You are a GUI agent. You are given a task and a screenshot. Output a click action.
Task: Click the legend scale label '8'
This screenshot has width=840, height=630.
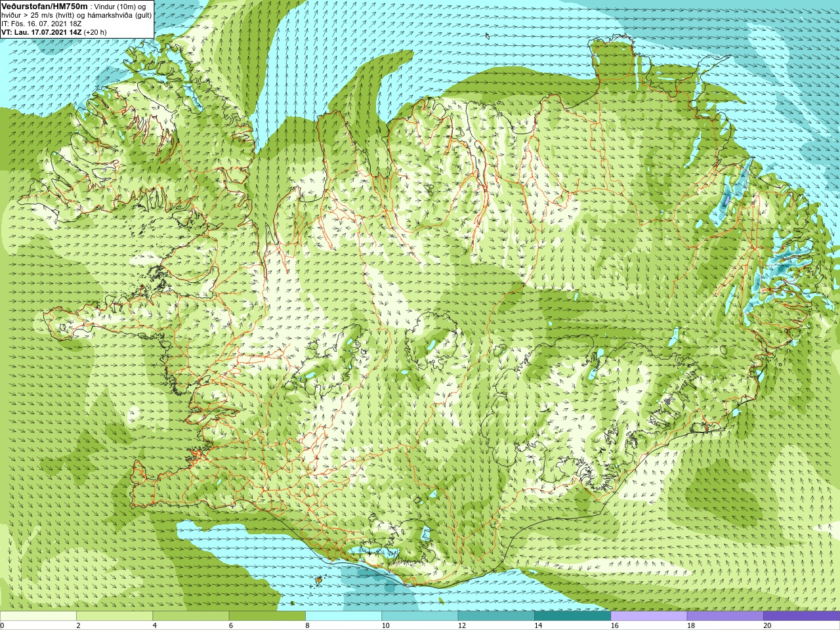(307, 625)
